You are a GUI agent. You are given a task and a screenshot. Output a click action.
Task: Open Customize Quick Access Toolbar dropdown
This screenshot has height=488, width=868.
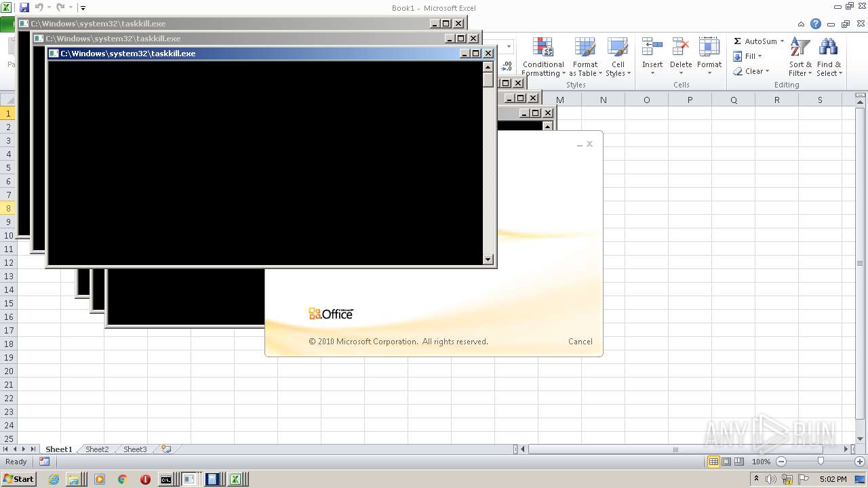pyautogui.click(x=83, y=8)
